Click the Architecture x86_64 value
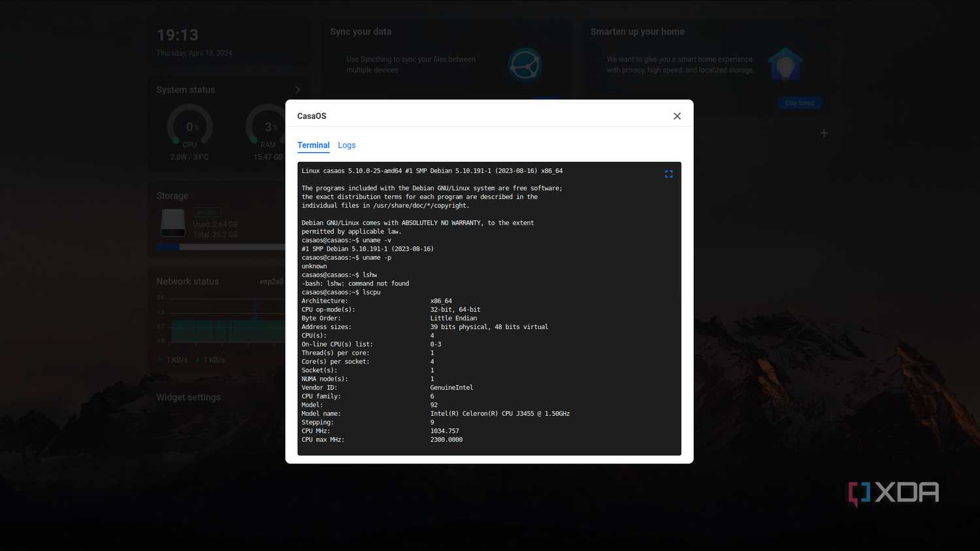Image resolution: width=980 pixels, height=551 pixels. coord(441,301)
